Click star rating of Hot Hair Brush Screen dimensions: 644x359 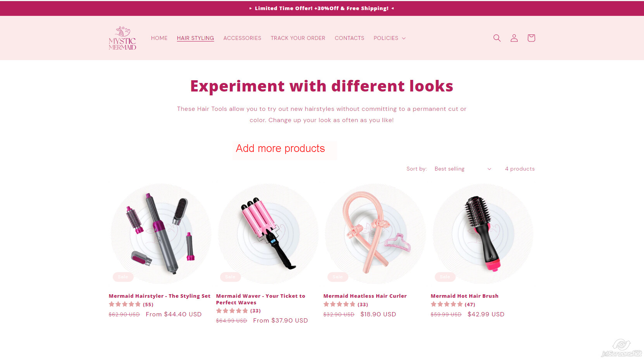click(447, 304)
